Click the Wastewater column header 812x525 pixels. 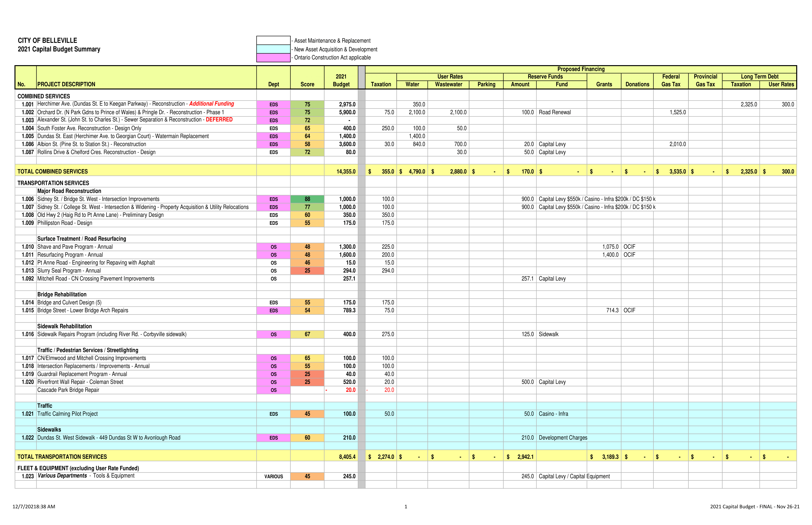tap(449, 84)
